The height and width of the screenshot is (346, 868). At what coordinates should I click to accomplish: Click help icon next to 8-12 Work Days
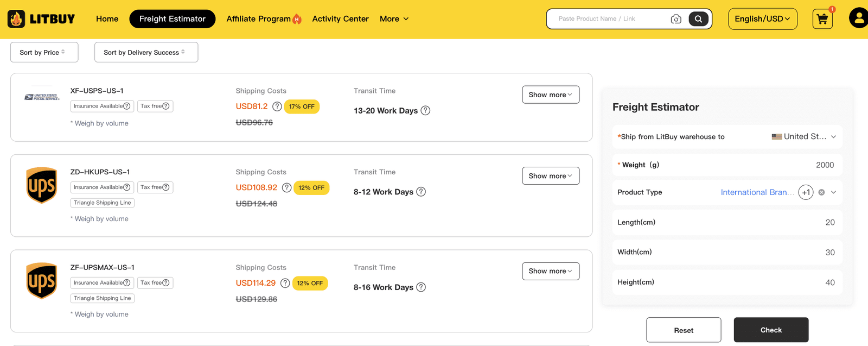click(x=421, y=192)
